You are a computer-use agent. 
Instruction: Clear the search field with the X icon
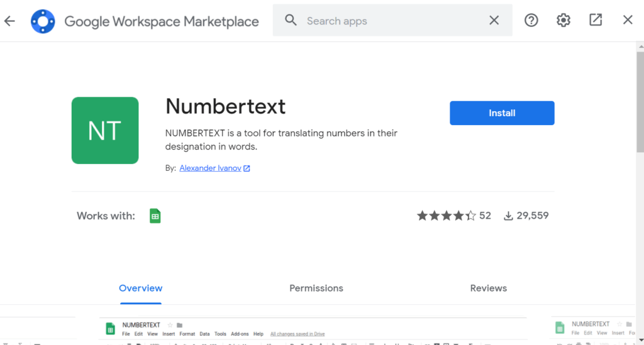coord(494,20)
